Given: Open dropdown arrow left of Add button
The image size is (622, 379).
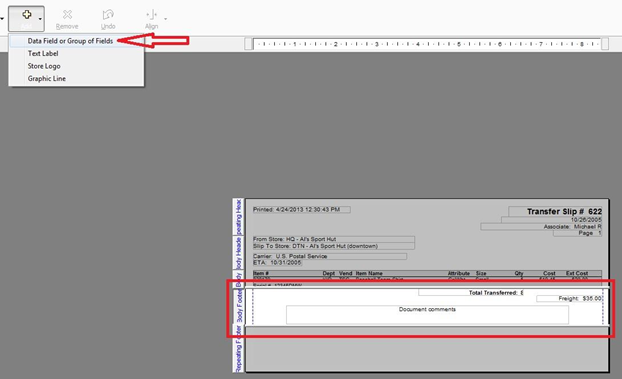Looking at the screenshot, I should coord(2,19).
